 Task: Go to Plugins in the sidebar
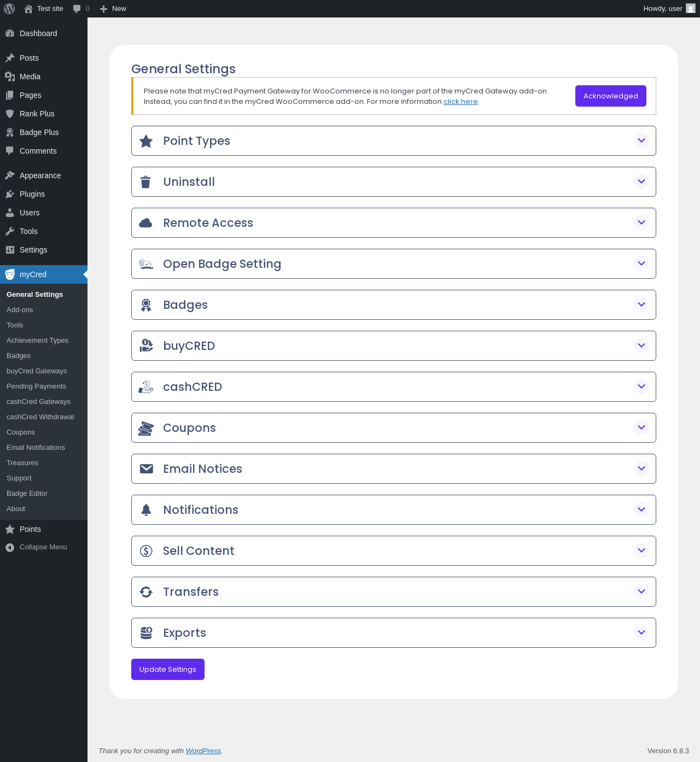pos(32,194)
